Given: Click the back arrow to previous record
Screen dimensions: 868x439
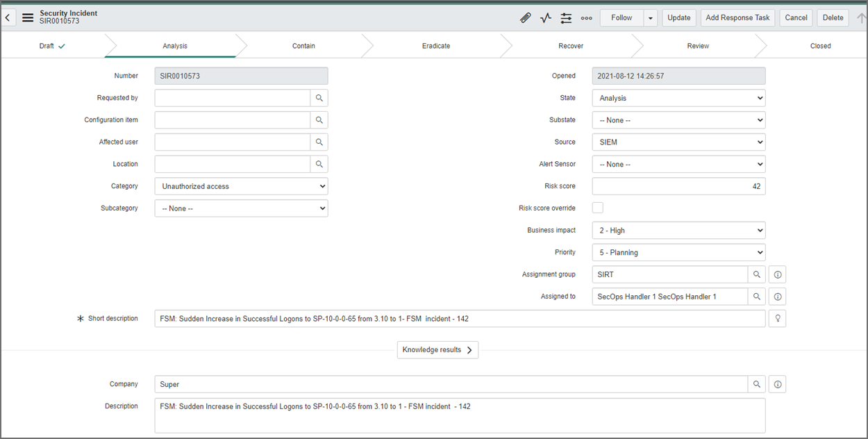Looking at the screenshot, I should click(x=8, y=17).
